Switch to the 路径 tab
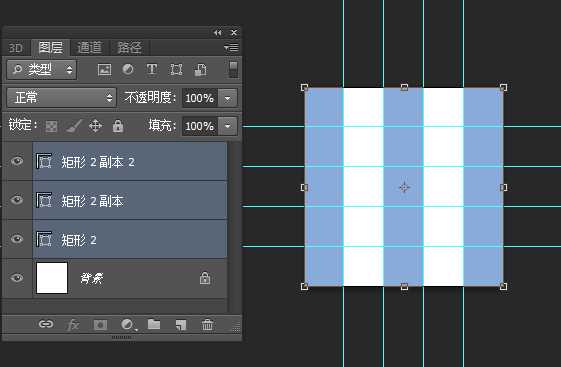Viewport: 561px width, 367px height. pos(129,47)
